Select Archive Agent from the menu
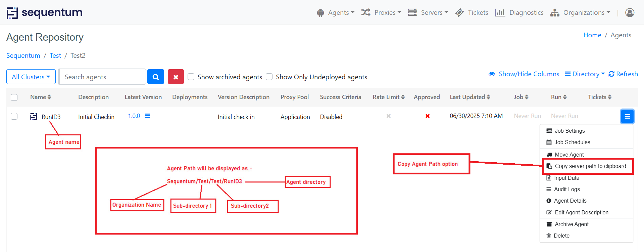The height and width of the screenshot is (252, 644). [x=571, y=224]
